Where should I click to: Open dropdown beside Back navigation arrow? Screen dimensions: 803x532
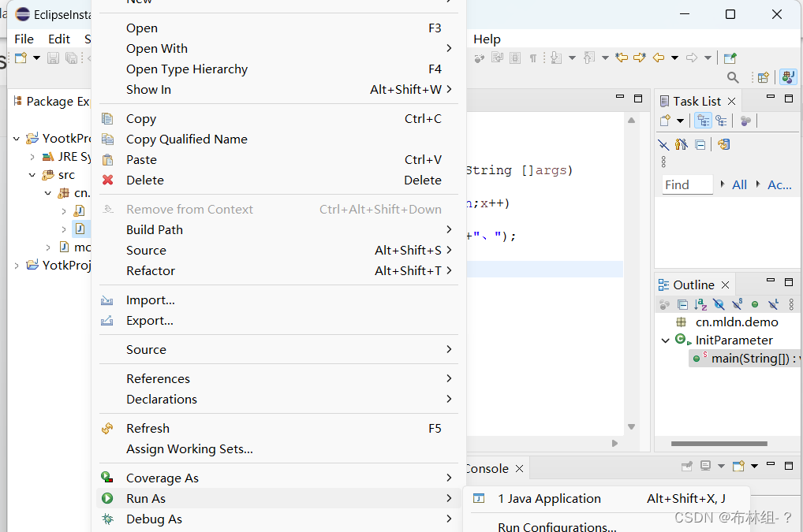tap(675, 58)
